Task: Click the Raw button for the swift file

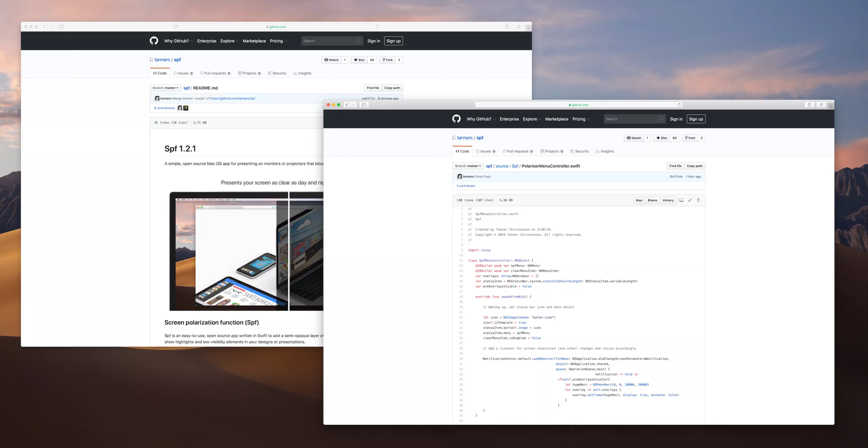Action: tap(639, 200)
